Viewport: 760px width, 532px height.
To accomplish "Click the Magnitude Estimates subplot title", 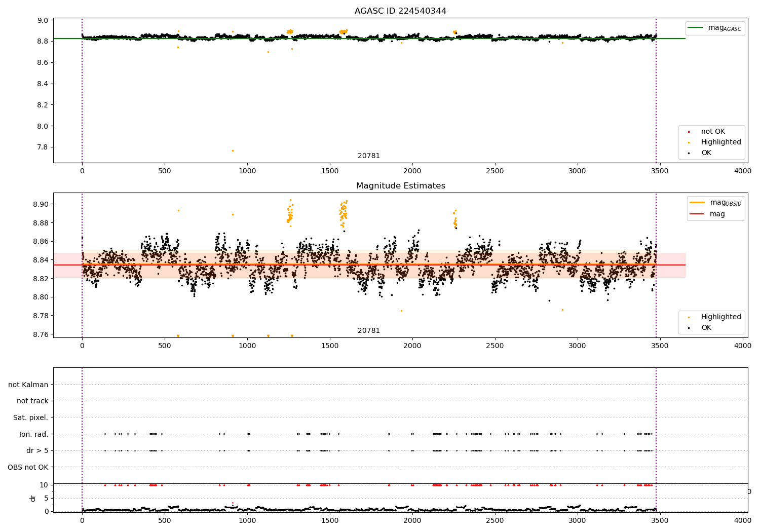I will click(400, 186).
